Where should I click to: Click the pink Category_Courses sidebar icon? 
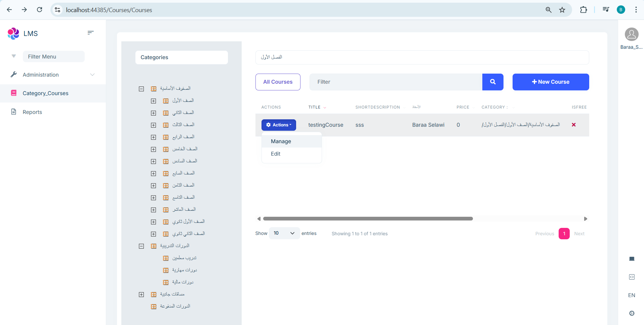14,93
